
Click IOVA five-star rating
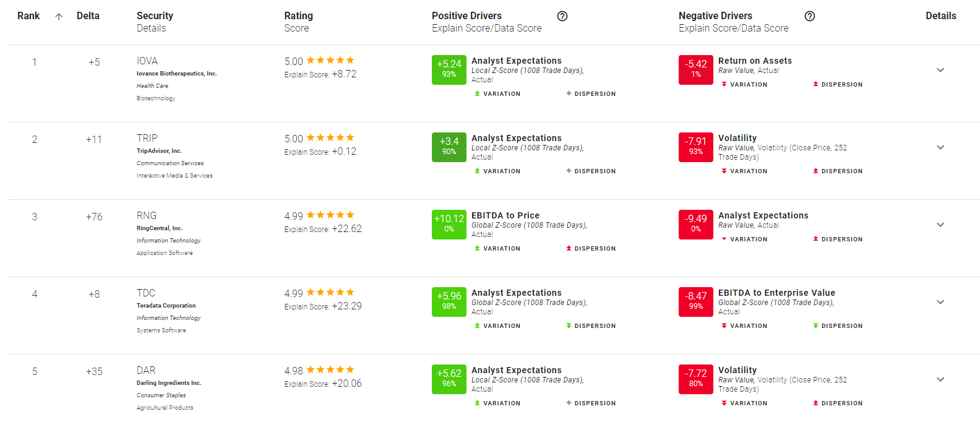(x=330, y=60)
